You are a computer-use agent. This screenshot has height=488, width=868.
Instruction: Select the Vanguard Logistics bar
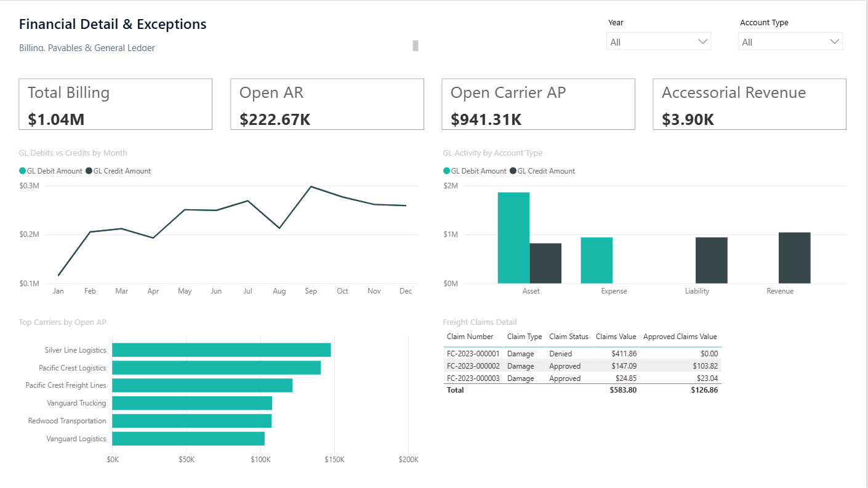pos(188,439)
